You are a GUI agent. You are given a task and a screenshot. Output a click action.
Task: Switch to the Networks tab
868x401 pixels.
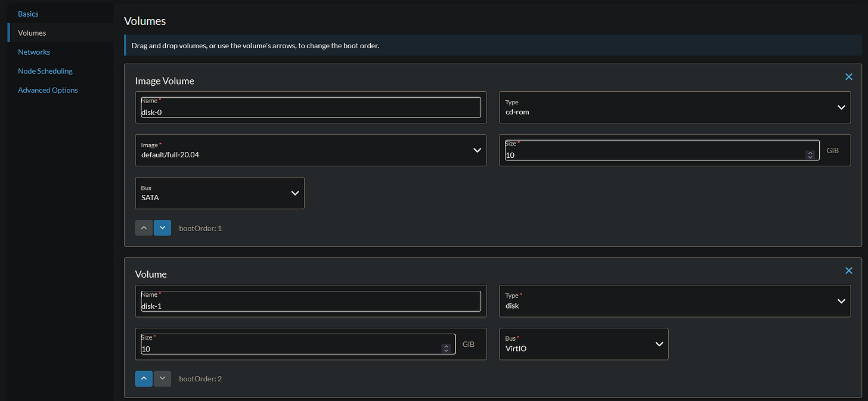[34, 52]
